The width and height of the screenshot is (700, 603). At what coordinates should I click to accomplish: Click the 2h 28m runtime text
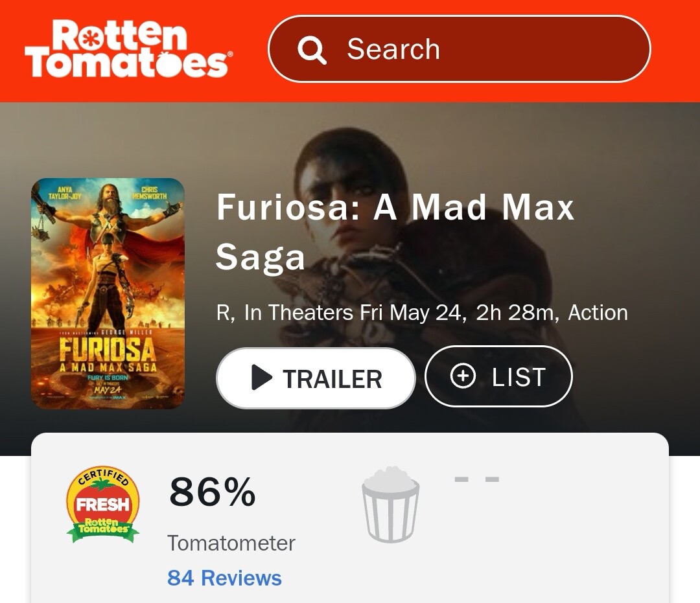tap(517, 313)
